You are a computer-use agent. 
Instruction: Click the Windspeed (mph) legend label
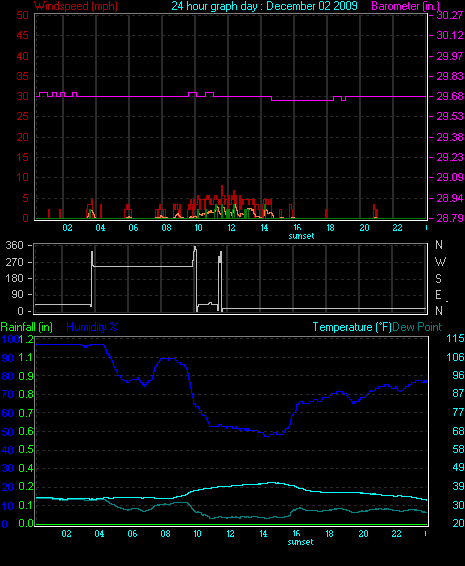[75, 6]
